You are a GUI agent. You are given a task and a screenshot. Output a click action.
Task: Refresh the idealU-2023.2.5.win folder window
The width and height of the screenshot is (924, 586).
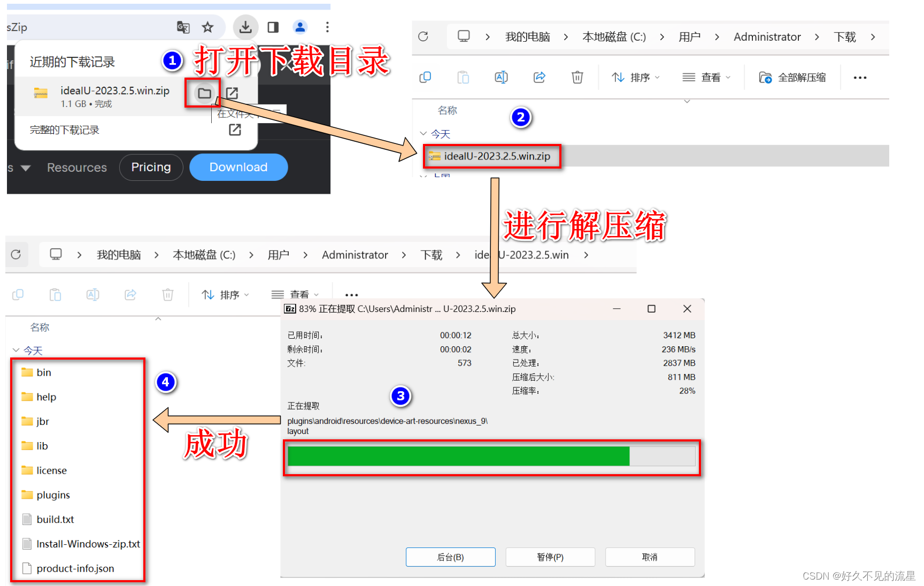16,254
